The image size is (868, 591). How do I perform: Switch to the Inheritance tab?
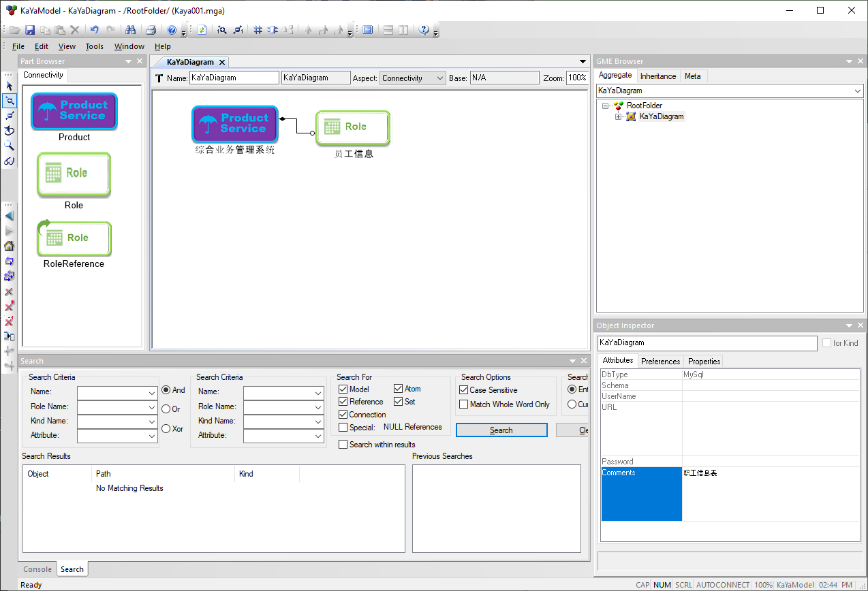click(658, 76)
